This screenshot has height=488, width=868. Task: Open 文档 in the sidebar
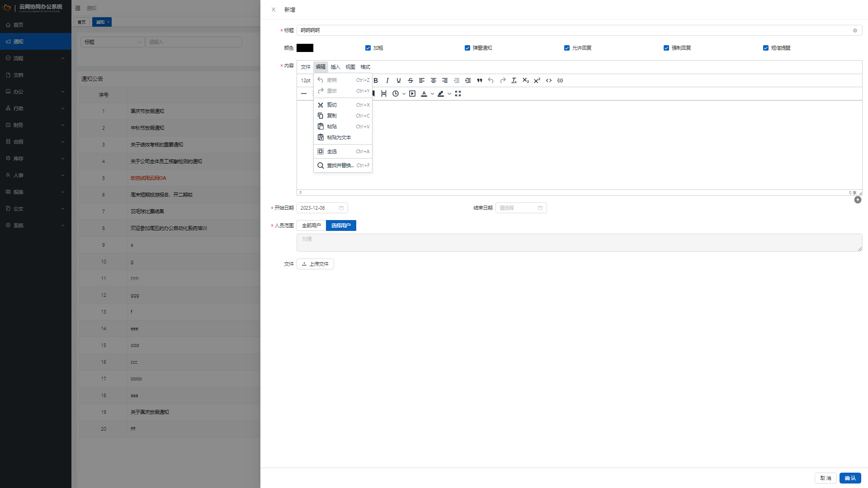coord(36,75)
